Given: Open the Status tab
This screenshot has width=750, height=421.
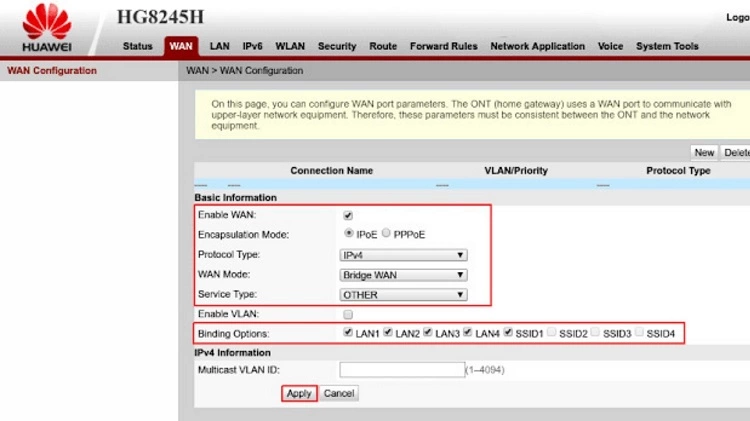Looking at the screenshot, I should pyautogui.click(x=137, y=46).
